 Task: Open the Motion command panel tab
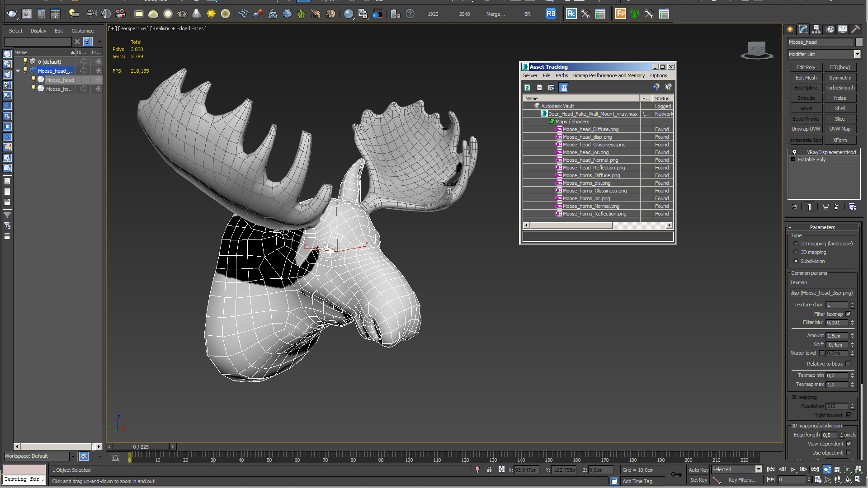pos(830,29)
